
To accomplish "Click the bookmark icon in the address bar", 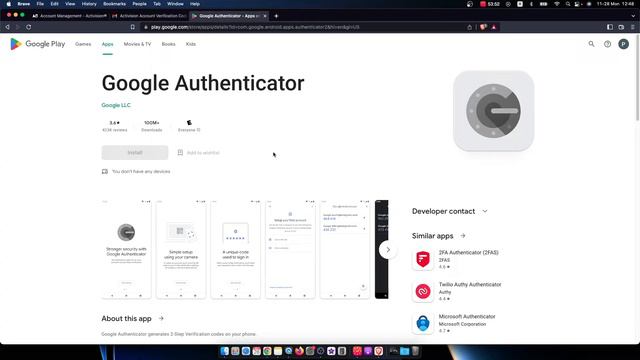I will click(133, 27).
